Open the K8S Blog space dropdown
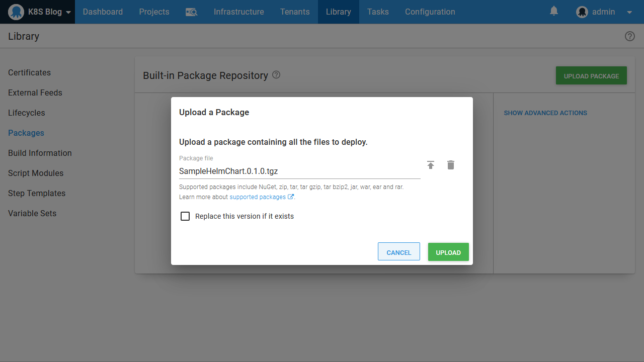The width and height of the screenshot is (644, 362). coord(68,12)
